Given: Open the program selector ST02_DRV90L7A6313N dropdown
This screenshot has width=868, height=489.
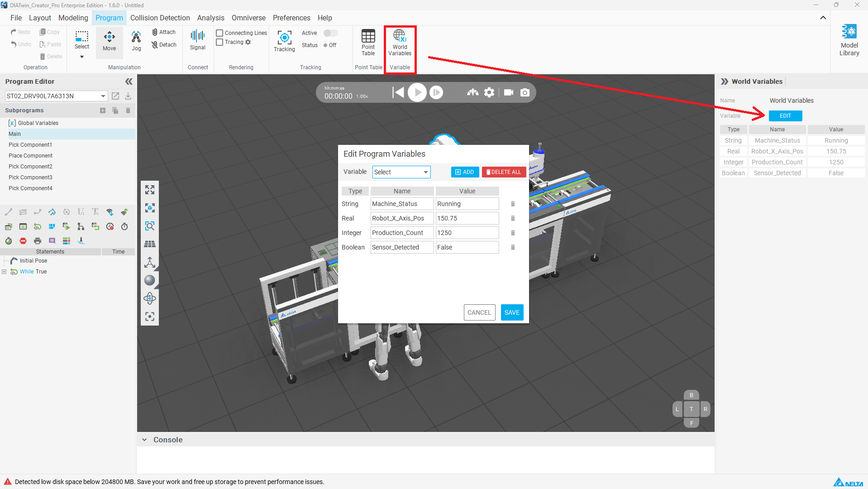Looking at the screenshot, I should point(56,96).
